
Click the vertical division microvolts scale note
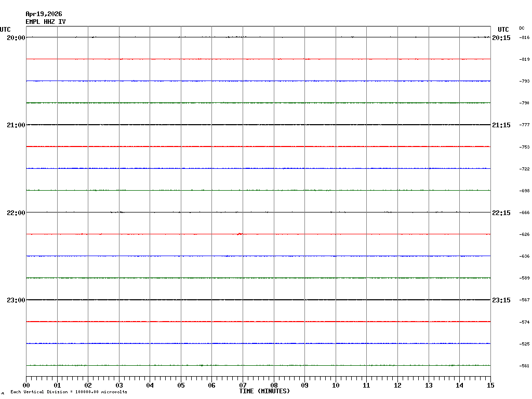click(x=69, y=392)
